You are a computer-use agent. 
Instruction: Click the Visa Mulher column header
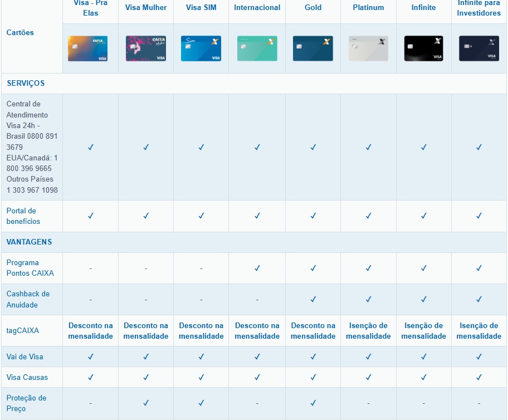[146, 8]
